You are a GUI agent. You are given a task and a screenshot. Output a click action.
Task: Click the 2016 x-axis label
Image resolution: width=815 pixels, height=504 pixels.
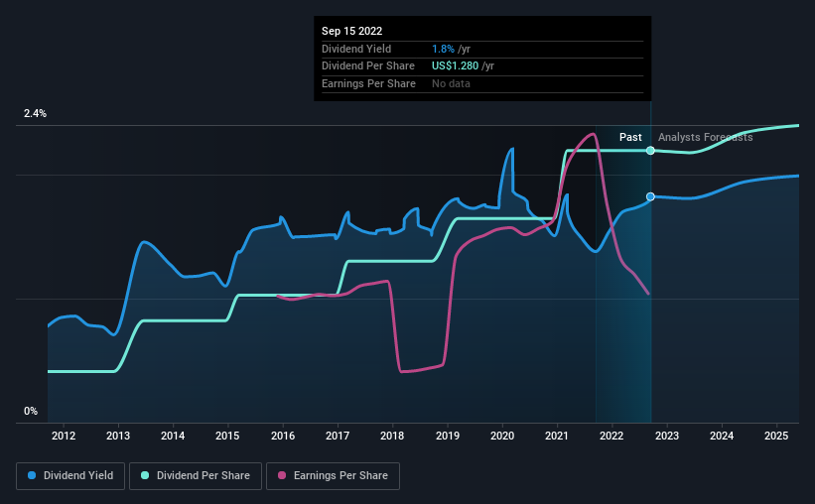pos(283,436)
